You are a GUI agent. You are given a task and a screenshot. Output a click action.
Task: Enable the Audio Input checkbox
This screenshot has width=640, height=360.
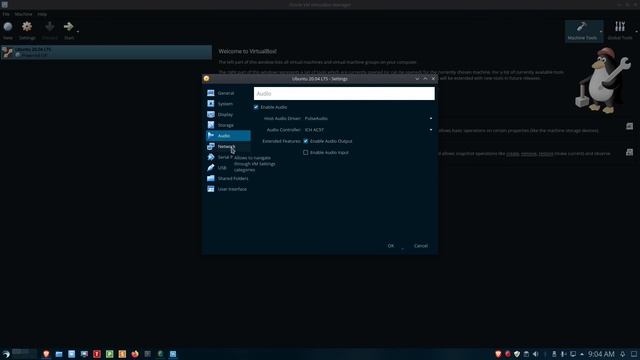(306, 153)
